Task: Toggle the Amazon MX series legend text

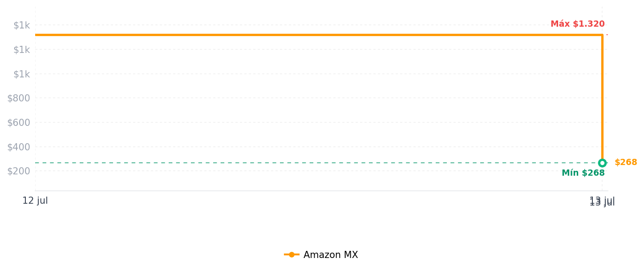Action: pyautogui.click(x=331, y=255)
